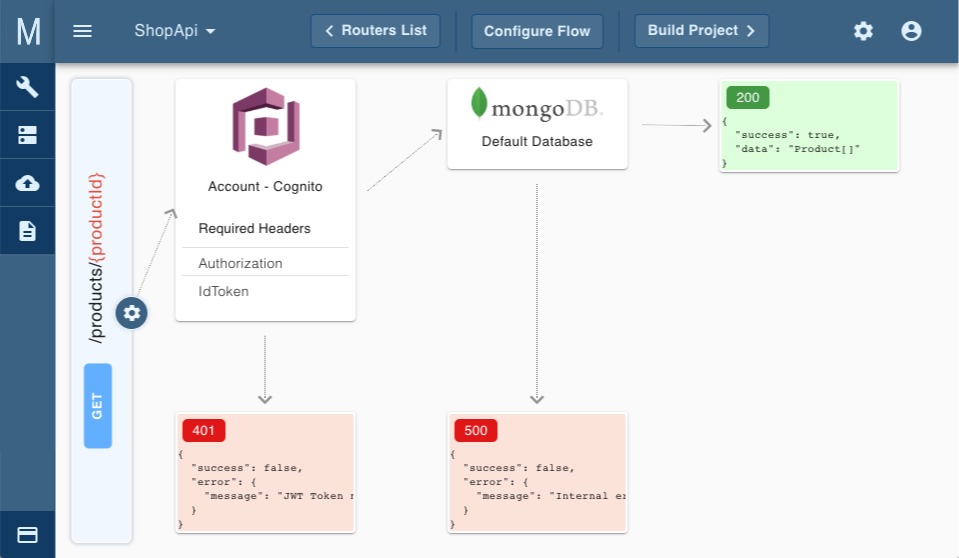Image resolution: width=959 pixels, height=558 pixels.
Task: Open route settings gear on products route
Action: [x=131, y=313]
